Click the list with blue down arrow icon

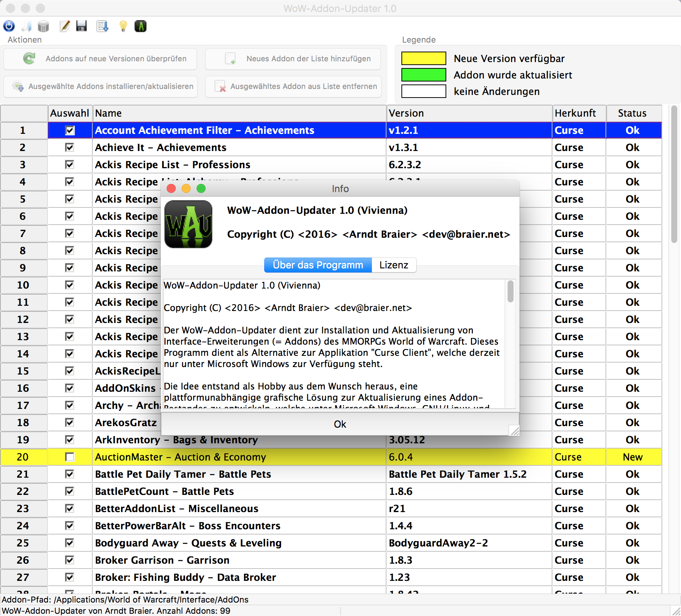click(x=102, y=26)
